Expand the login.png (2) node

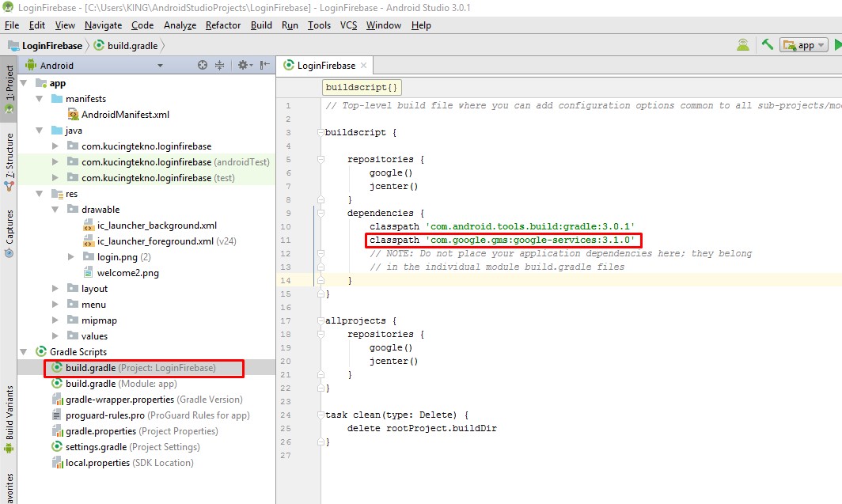[x=71, y=256]
